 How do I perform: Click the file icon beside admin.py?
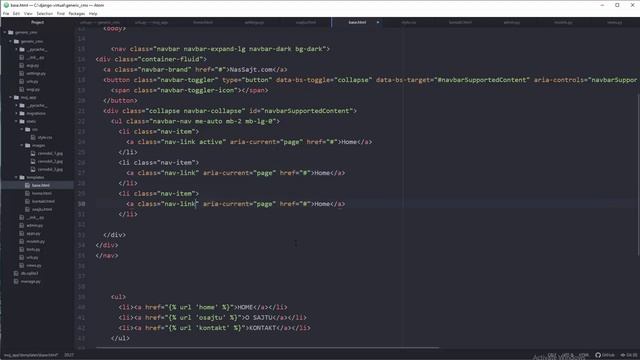tap(22, 225)
